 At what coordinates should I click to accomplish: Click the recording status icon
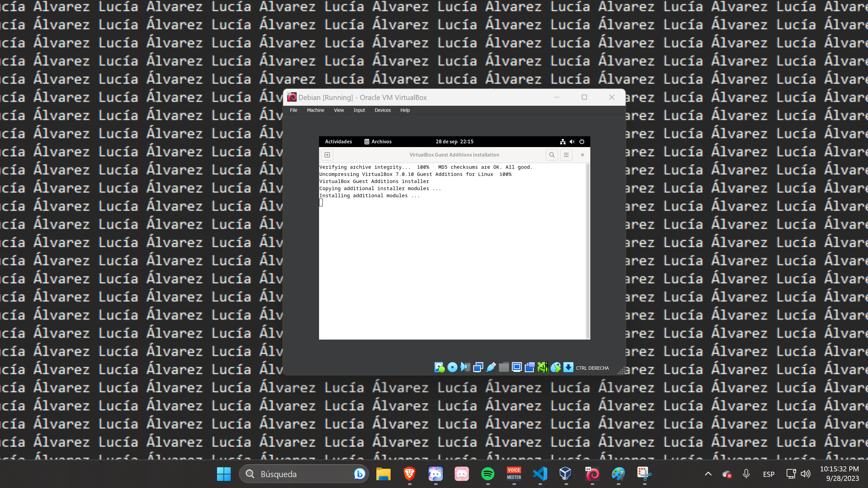click(530, 367)
